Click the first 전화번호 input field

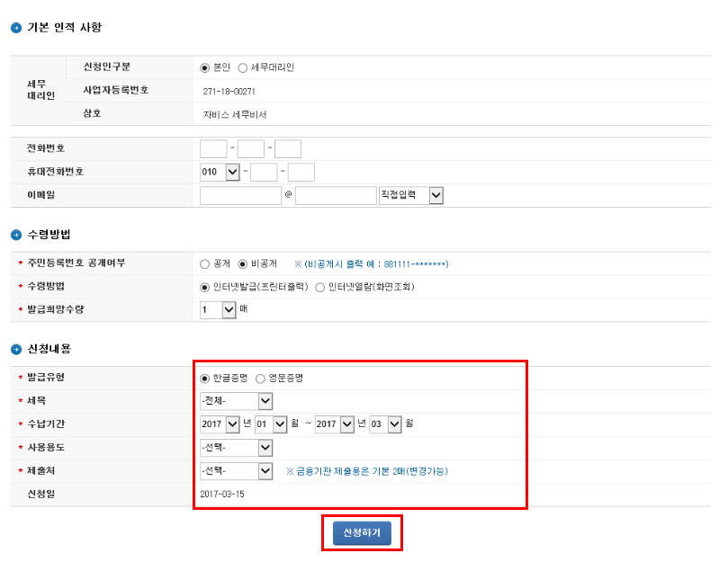(213, 149)
